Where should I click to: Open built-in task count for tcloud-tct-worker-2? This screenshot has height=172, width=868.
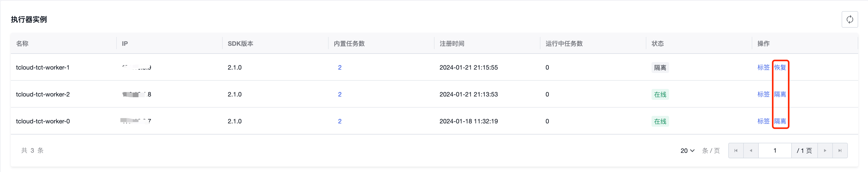[340, 94]
